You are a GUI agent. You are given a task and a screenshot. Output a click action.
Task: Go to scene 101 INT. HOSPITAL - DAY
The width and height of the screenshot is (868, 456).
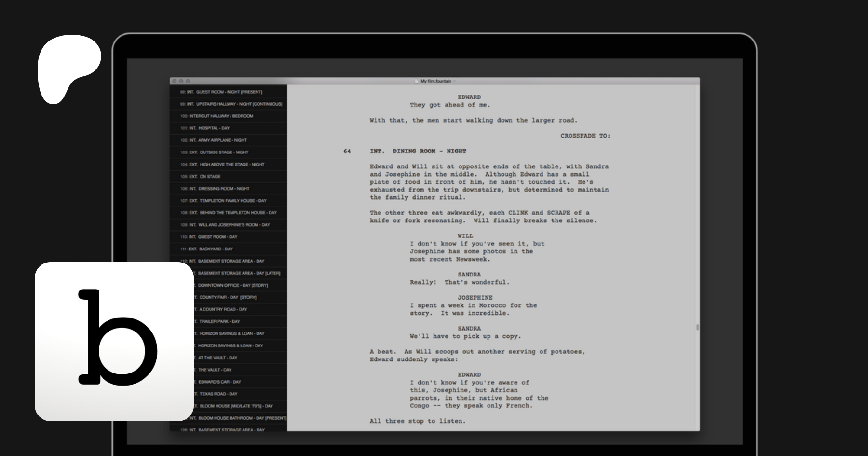(x=205, y=128)
